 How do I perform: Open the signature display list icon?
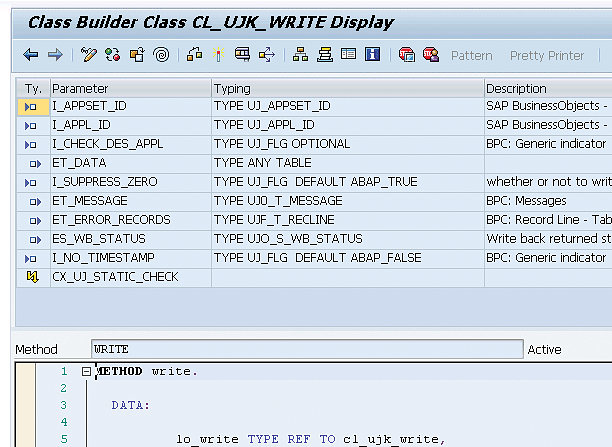pyautogui.click(x=349, y=54)
